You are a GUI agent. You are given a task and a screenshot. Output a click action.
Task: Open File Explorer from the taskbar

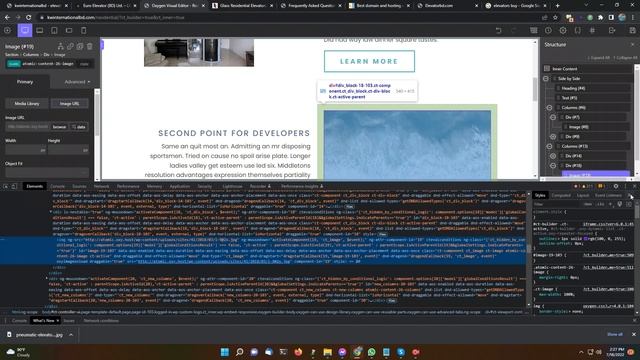[327, 352]
